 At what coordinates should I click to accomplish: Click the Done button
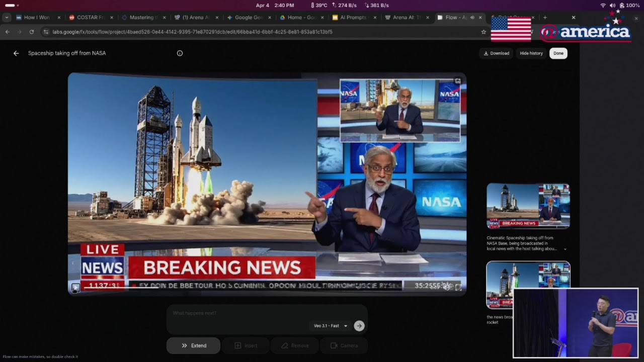(558, 53)
